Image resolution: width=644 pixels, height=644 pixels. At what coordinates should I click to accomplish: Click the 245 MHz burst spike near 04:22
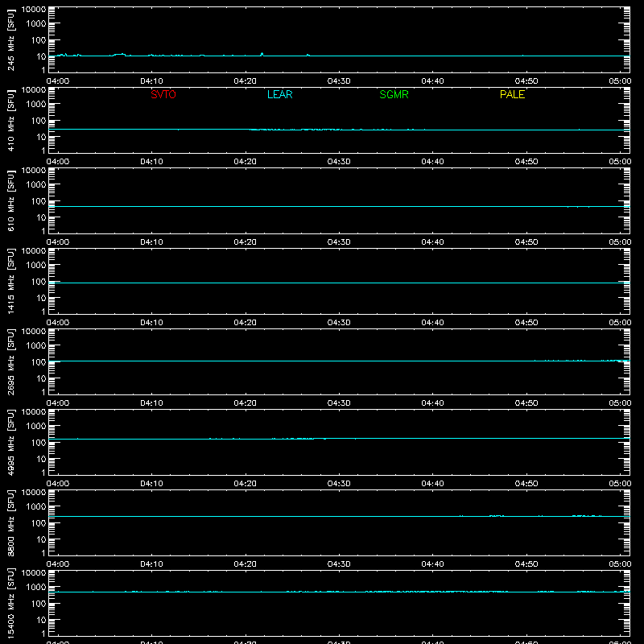point(262,54)
